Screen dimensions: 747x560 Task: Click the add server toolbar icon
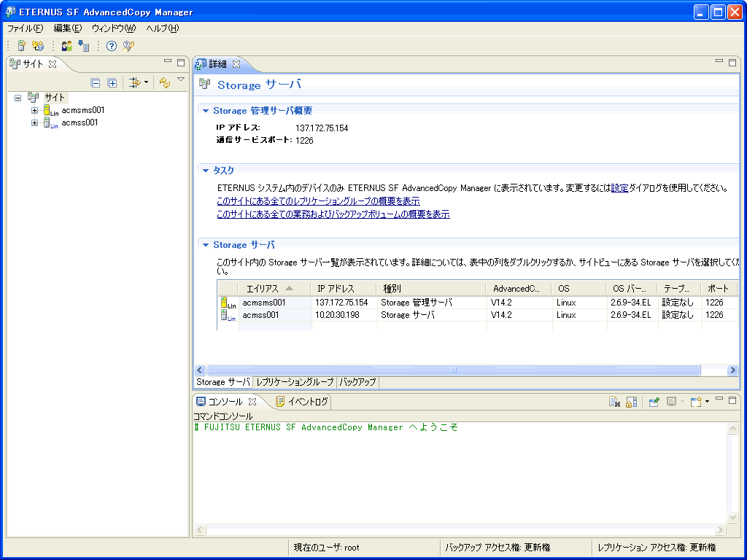(x=21, y=46)
